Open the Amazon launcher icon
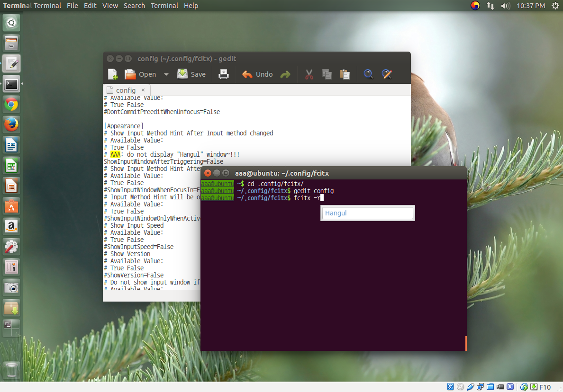Image resolution: width=563 pixels, height=392 pixels. (11, 227)
